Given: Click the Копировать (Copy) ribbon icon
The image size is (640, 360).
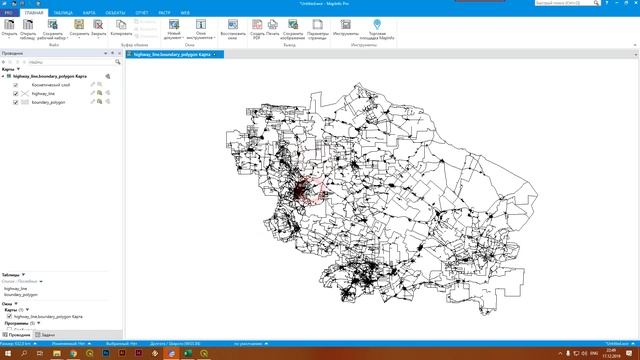Looking at the screenshot, I should 121,29.
